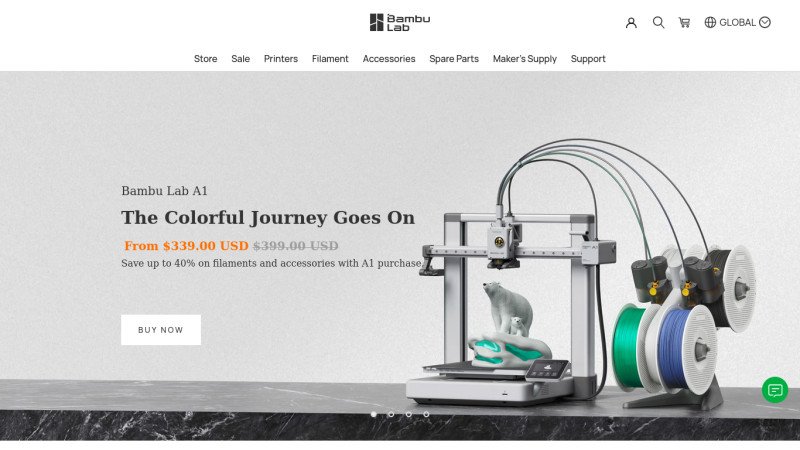
Task: Open the shopping cart icon
Action: pos(684,22)
